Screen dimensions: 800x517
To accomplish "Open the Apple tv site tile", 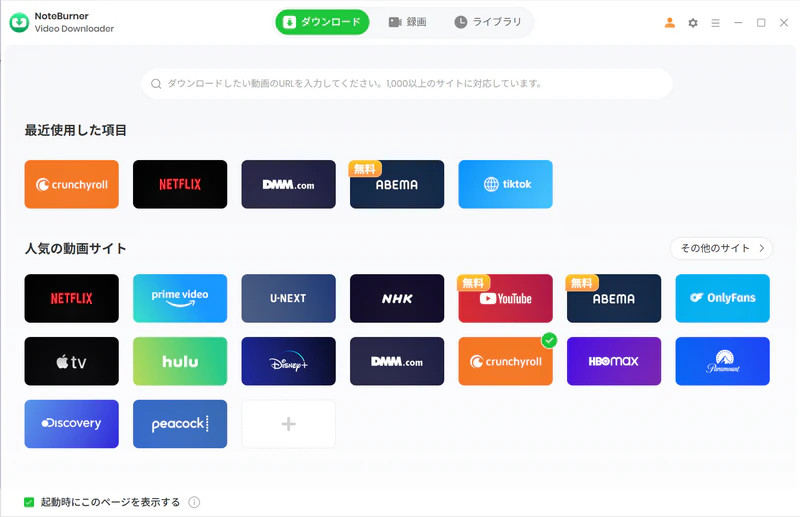I will point(71,361).
